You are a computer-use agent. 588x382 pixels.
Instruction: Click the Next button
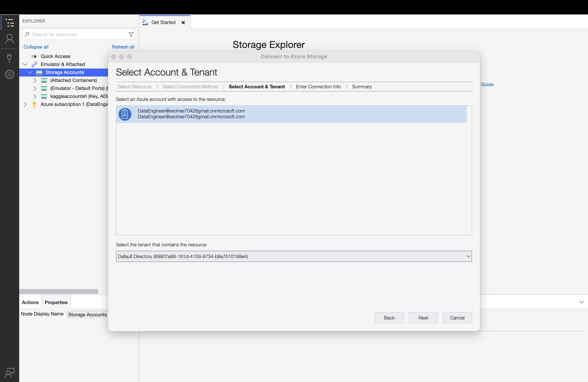[423, 318]
